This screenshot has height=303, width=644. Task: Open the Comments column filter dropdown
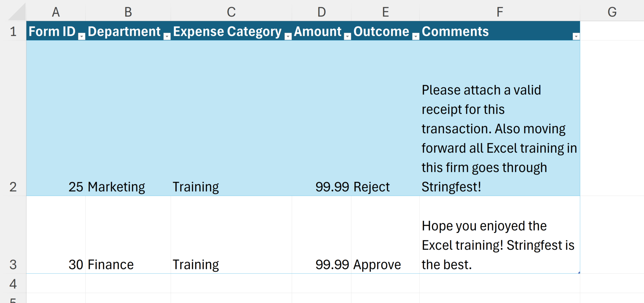(x=576, y=36)
